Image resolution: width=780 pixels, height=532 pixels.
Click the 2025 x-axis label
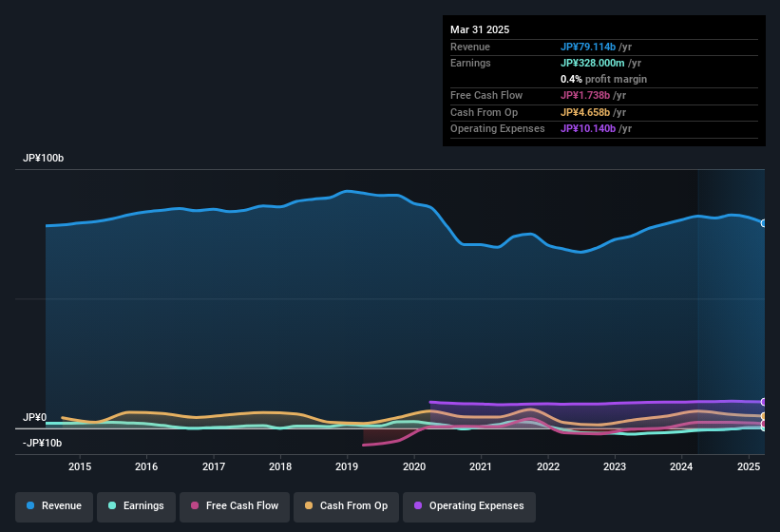(748, 466)
